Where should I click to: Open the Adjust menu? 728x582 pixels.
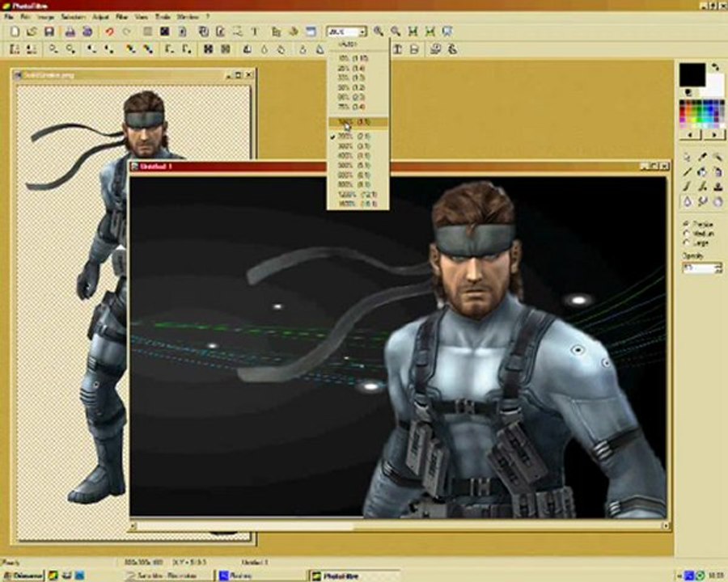(x=101, y=17)
